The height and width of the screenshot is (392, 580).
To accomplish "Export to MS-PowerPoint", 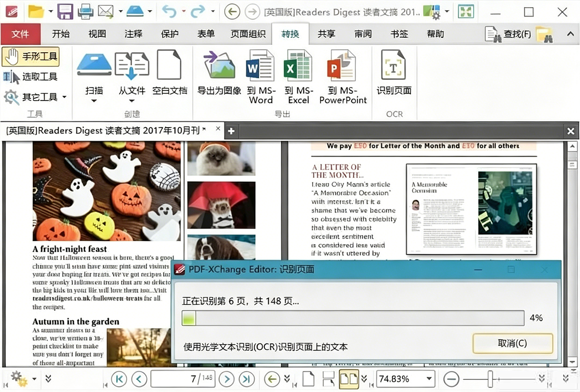I will 343,76.
